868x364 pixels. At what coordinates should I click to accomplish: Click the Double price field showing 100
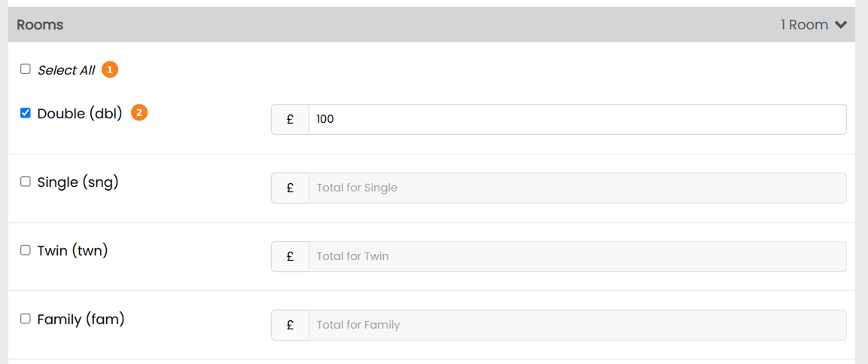577,119
